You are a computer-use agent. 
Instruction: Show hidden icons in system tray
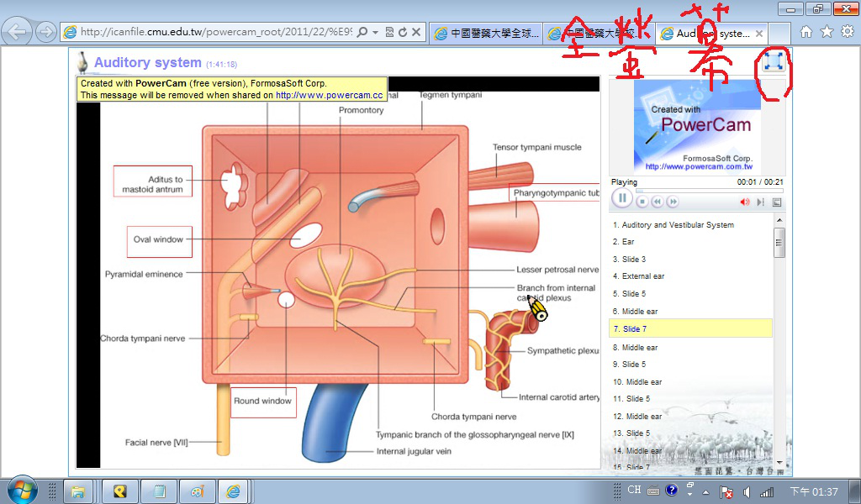706,491
